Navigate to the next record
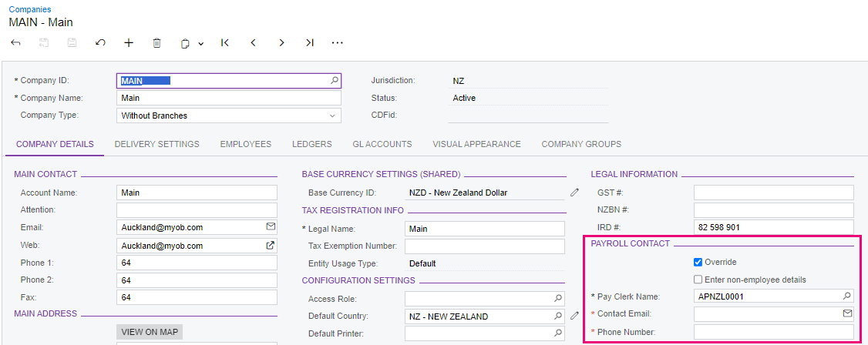The width and height of the screenshot is (868, 345). coord(281,43)
